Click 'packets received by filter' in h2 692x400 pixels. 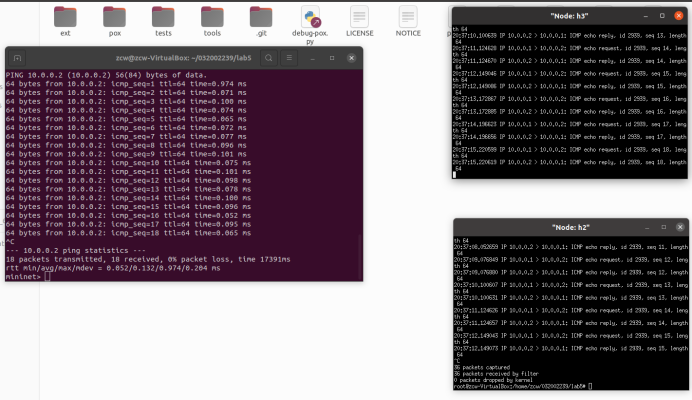(496, 374)
